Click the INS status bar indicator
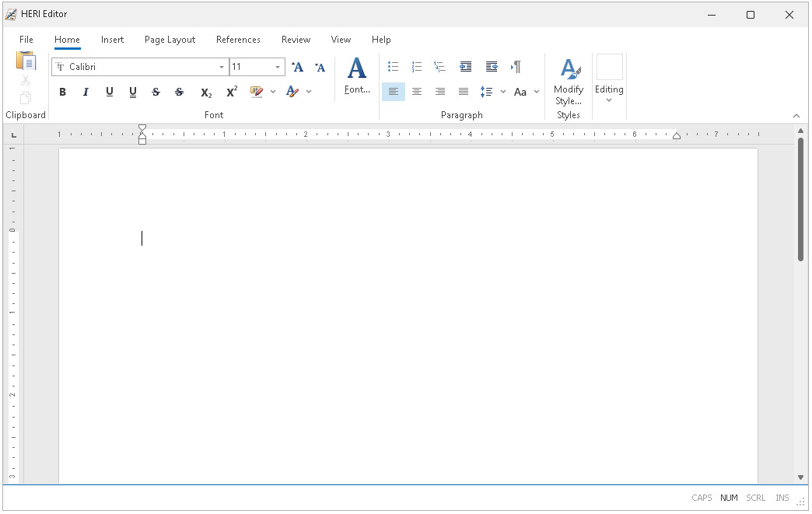Image resolution: width=812 pixels, height=514 pixels. (x=782, y=498)
